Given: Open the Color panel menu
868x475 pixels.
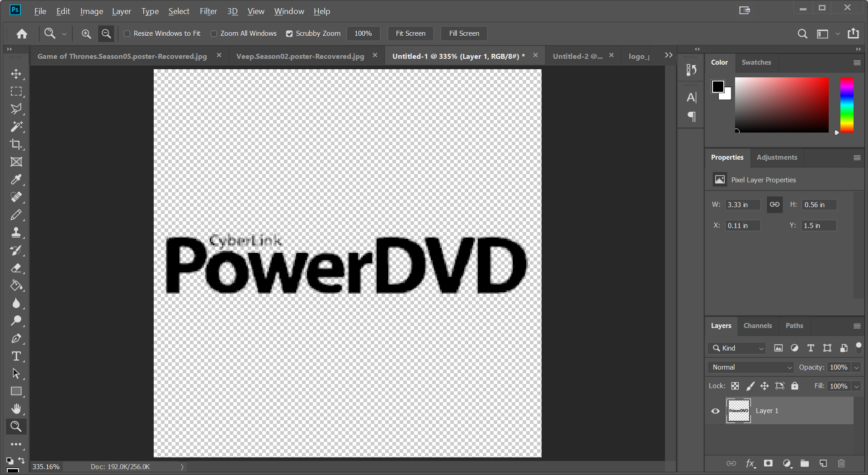Looking at the screenshot, I should [857, 63].
